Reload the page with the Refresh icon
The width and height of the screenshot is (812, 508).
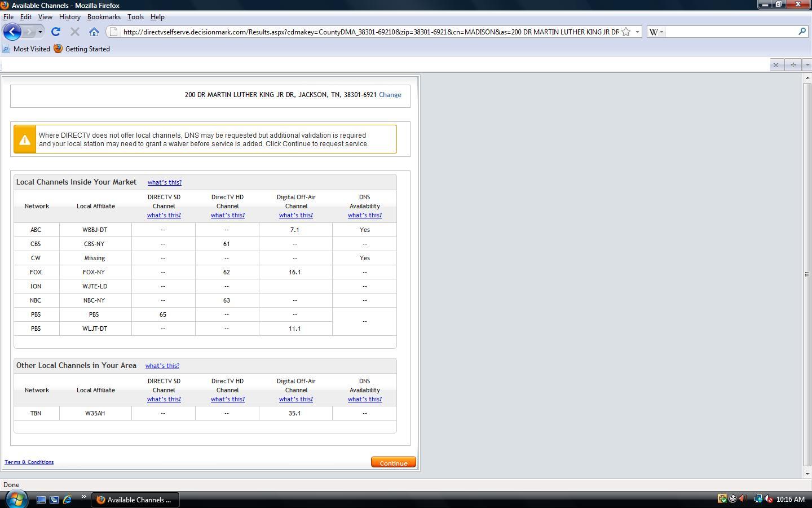pos(55,32)
